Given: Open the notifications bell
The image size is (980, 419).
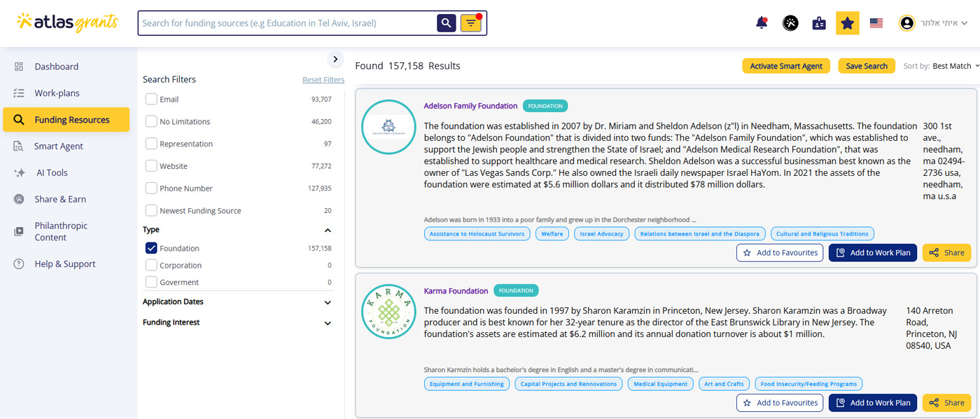Looking at the screenshot, I should point(762,23).
